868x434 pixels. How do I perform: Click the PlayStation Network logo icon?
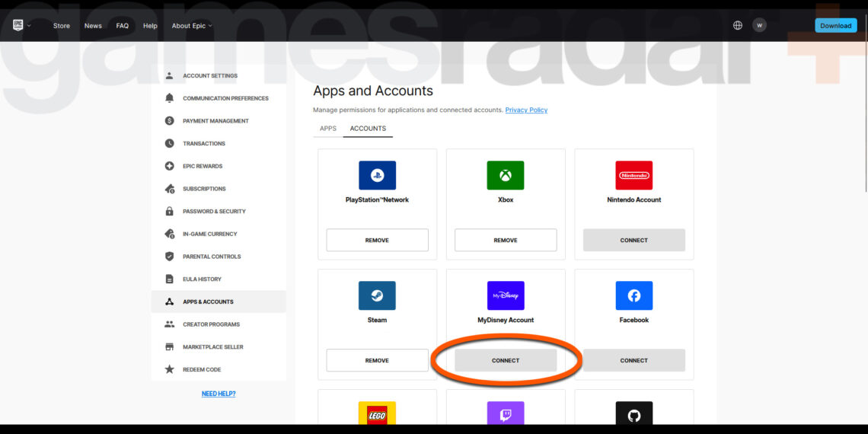[377, 175]
